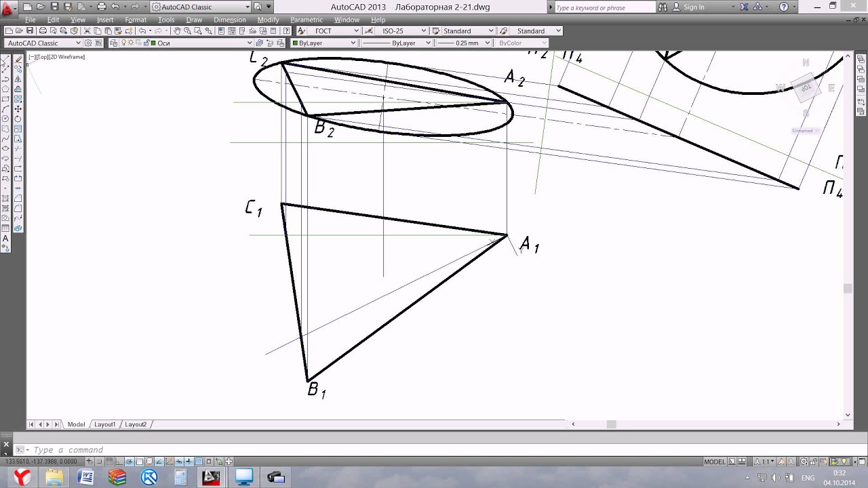
Task: Select the Fillet modify tool
Action: (x=18, y=207)
